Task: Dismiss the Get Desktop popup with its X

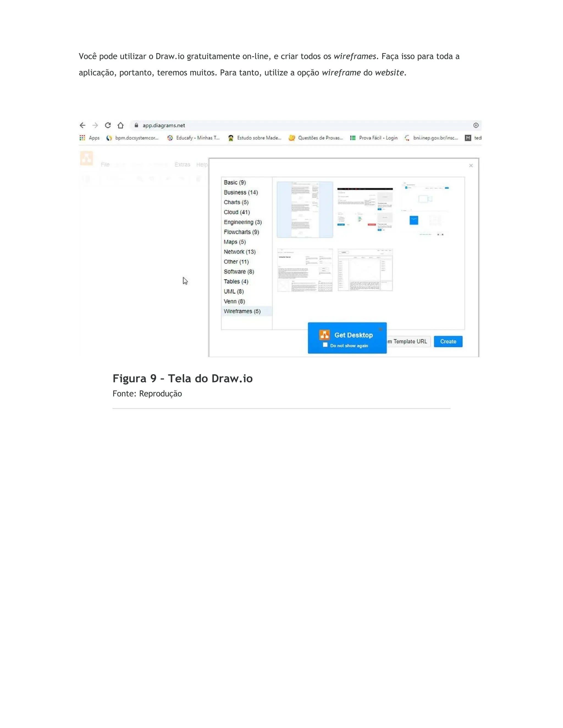Action: 380,329
